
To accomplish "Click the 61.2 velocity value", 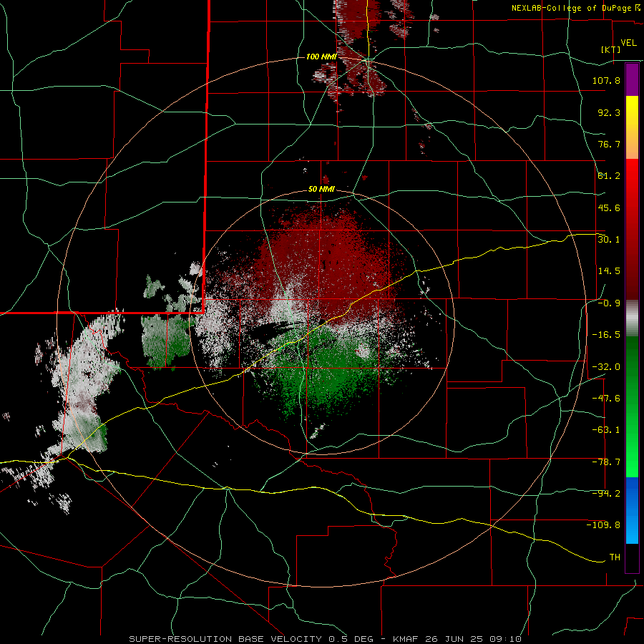I will point(609,176).
